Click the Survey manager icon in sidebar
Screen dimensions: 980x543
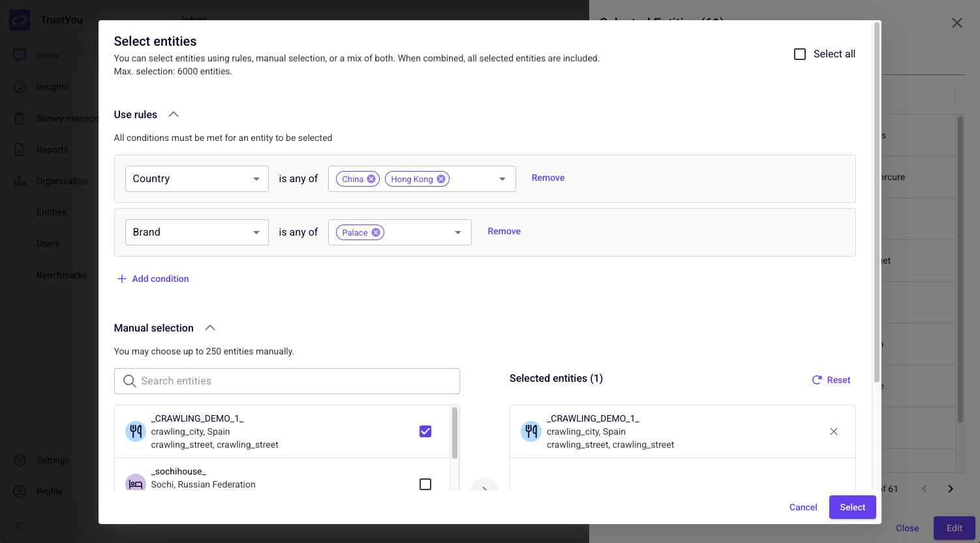20,118
